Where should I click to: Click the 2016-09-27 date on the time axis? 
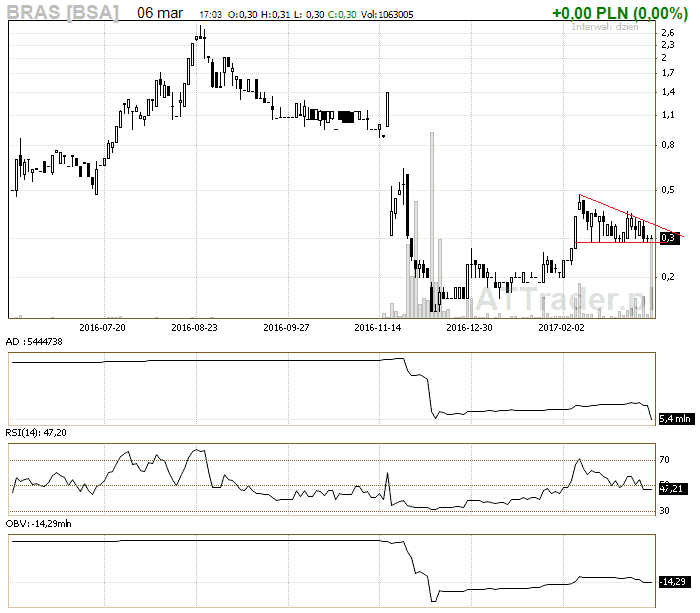pyautogui.click(x=286, y=326)
